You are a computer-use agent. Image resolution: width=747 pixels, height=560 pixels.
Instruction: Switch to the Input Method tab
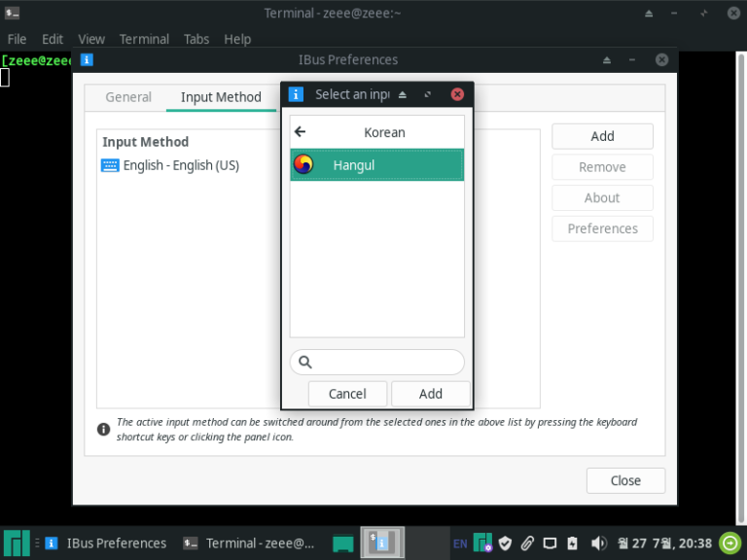click(x=221, y=97)
